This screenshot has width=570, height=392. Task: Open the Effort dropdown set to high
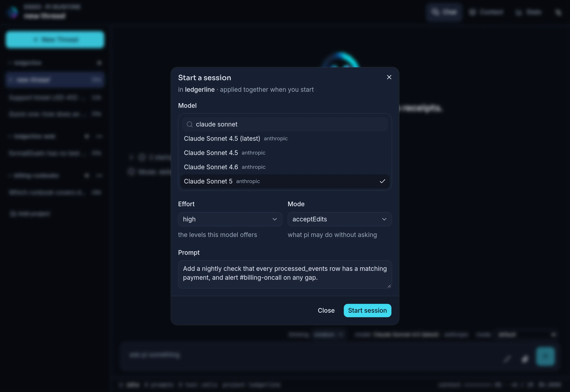230,219
